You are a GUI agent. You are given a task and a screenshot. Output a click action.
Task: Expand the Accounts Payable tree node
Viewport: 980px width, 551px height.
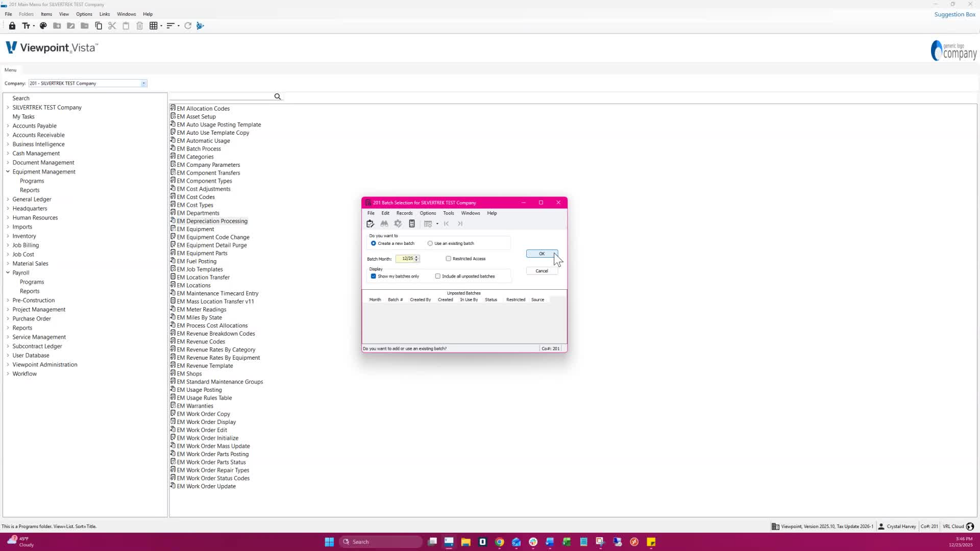pyautogui.click(x=8, y=126)
